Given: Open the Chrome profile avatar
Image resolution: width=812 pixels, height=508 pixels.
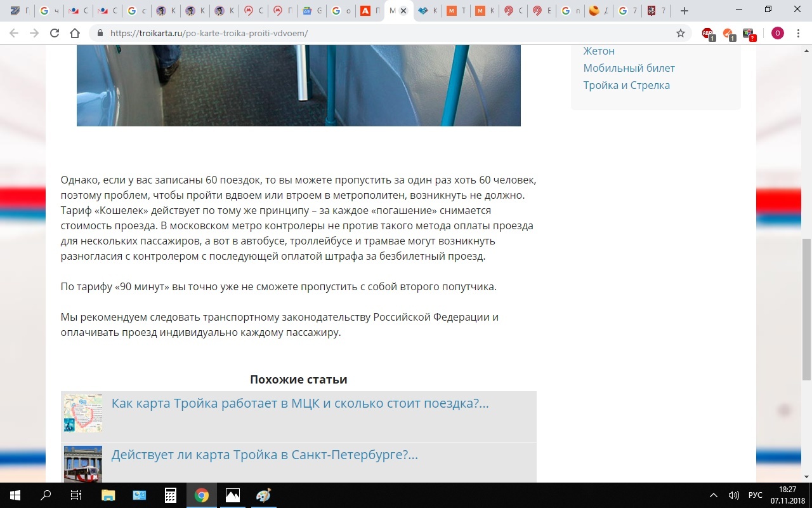Looking at the screenshot, I should [x=777, y=33].
